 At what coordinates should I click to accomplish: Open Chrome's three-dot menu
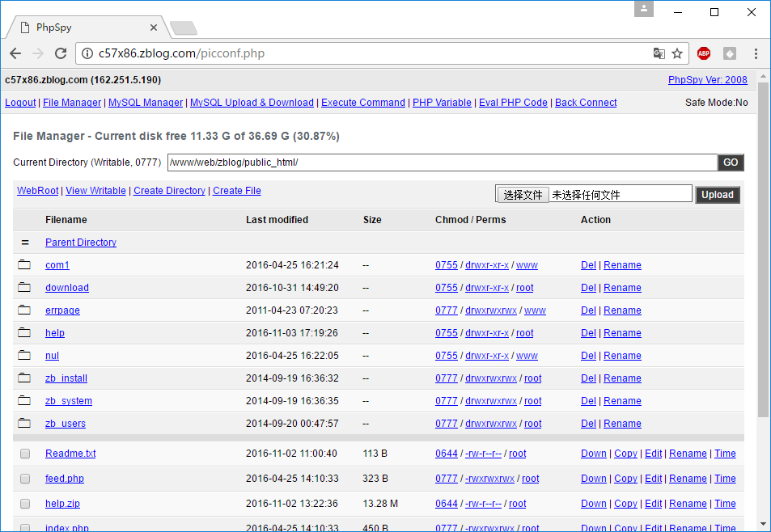tap(756, 53)
